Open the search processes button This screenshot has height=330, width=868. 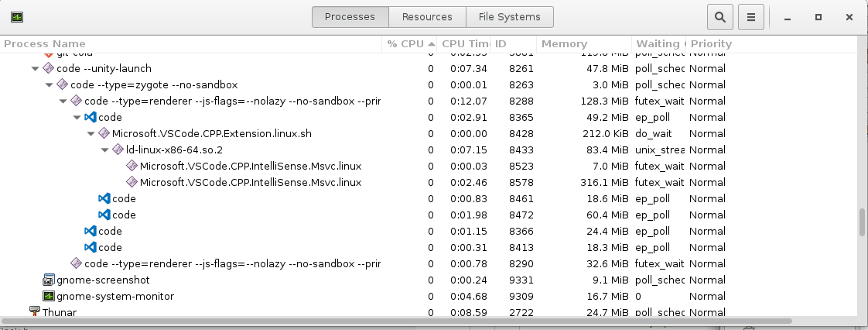tap(720, 17)
